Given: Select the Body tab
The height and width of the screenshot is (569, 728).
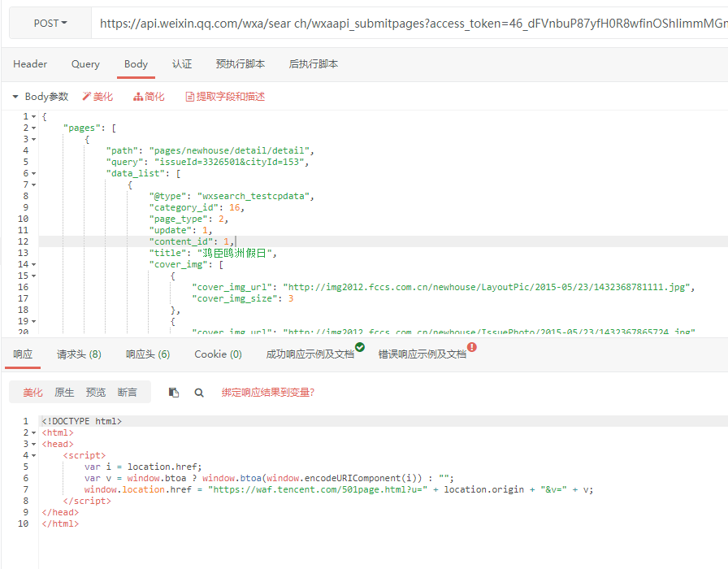Looking at the screenshot, I should 136,64.
